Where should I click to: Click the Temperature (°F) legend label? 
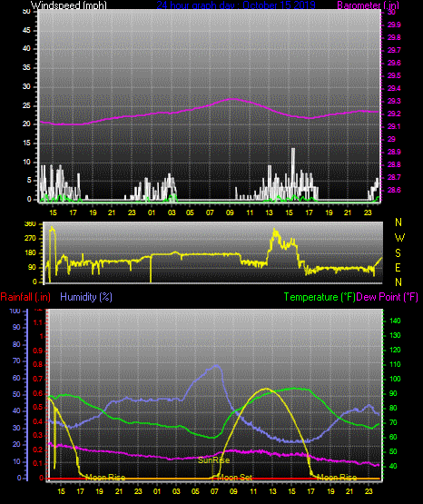pyautogui.click(x=320, y=297)
